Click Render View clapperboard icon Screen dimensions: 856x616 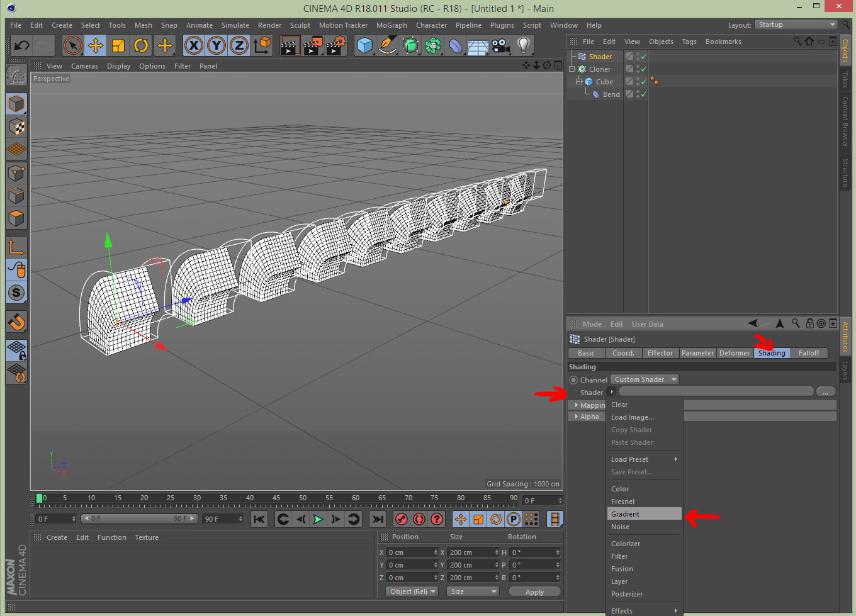point(290,45)
